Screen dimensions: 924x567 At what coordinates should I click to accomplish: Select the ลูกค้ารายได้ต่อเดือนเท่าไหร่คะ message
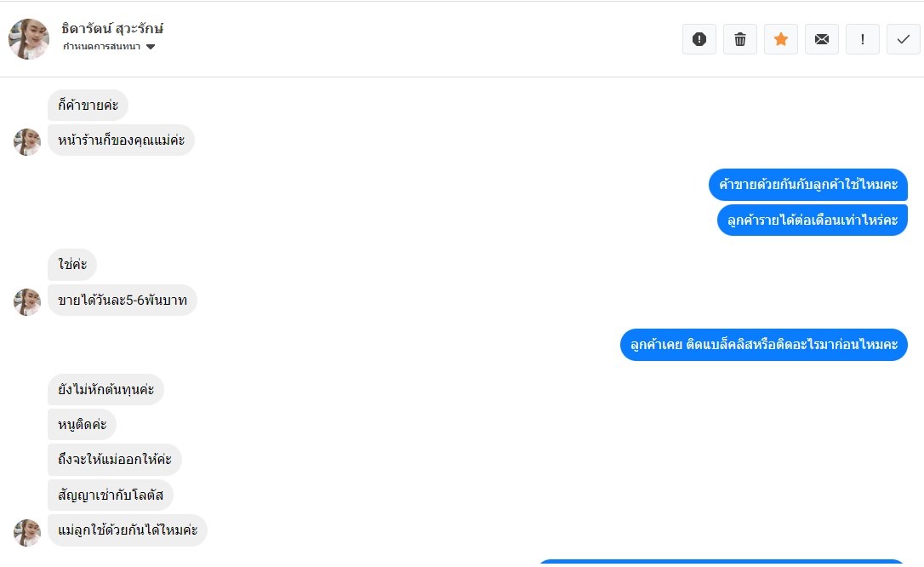coord(813,220)
